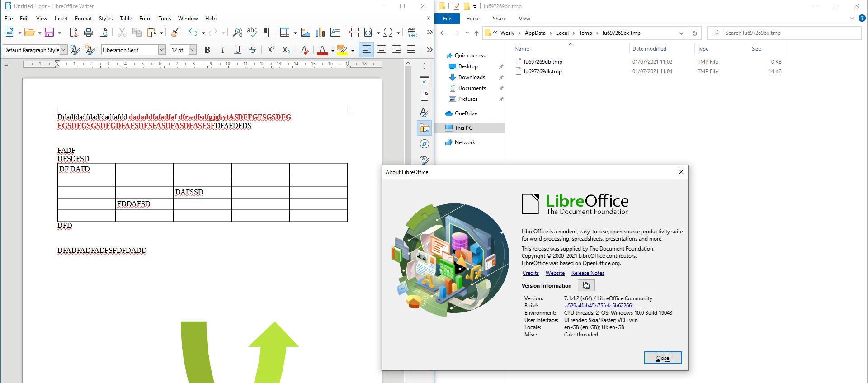Toggle strikethrough formatting
868x383 pixels.
click(253, 50)
